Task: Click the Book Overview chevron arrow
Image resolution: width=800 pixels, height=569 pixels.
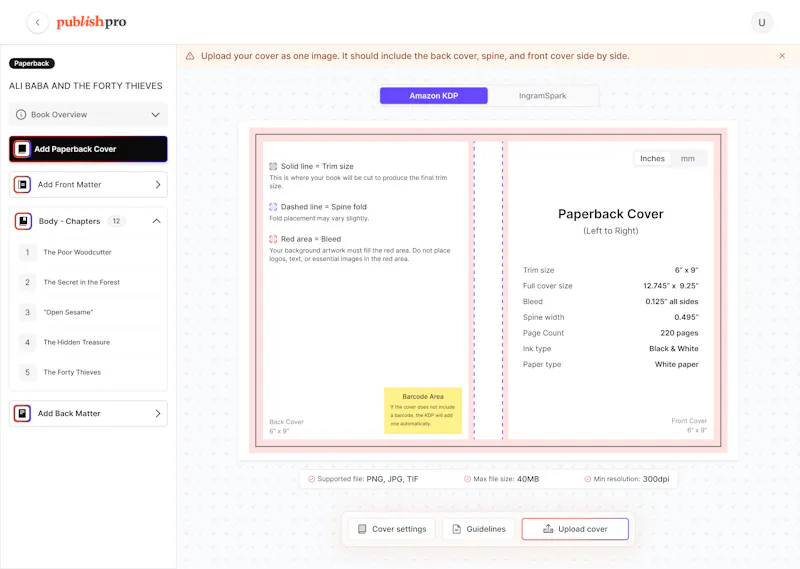Action: pos(156,115)
